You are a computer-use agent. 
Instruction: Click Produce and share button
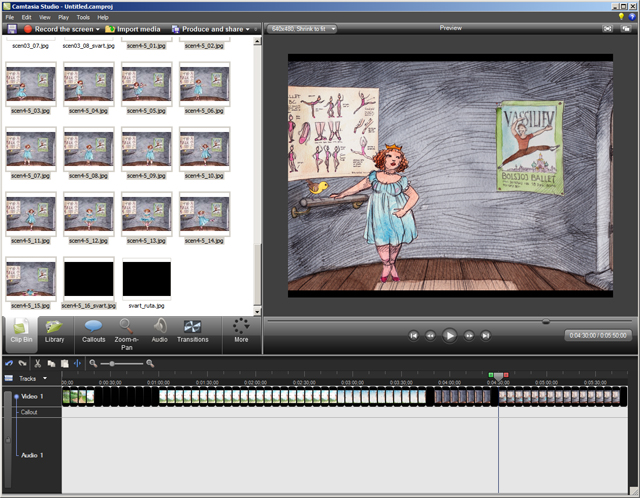pos(207,29)
